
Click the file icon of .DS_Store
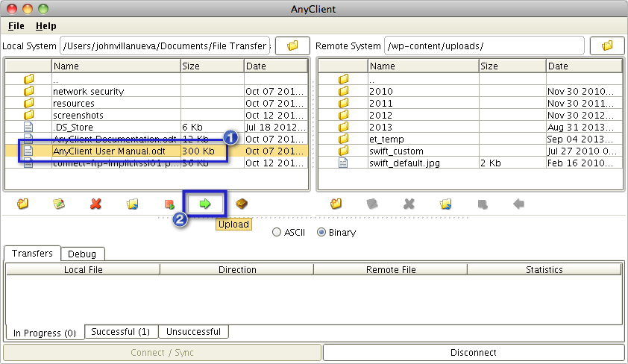point(28,127)
